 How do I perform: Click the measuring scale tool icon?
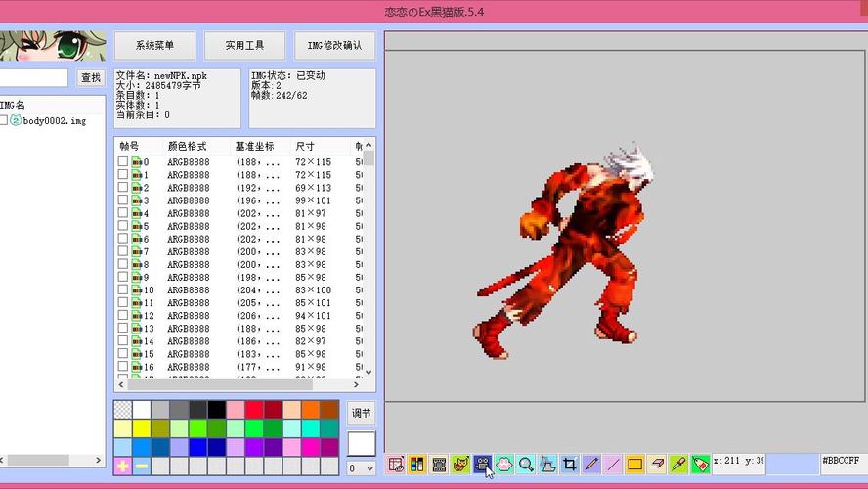point(547,465)
